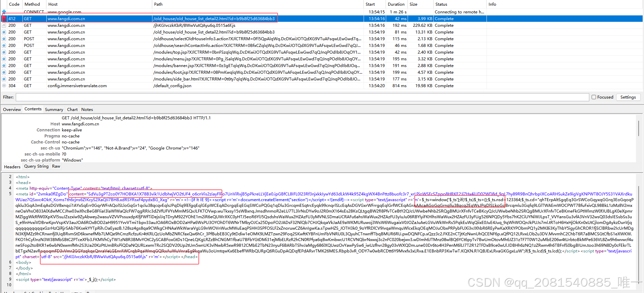
Task: Click the GET request line in headers pane
Action: tap(136, 118)
